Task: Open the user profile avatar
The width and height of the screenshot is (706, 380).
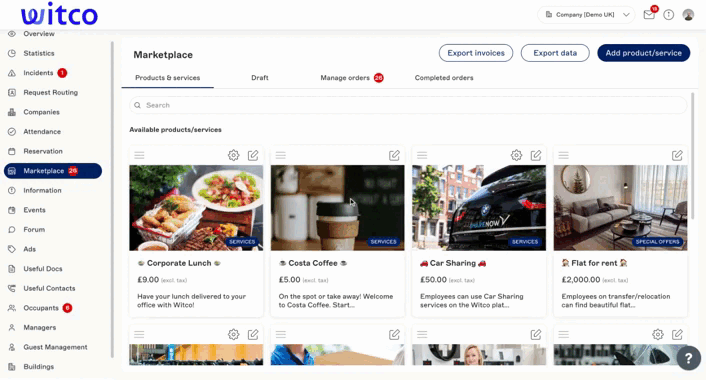Action: point(688,15)
